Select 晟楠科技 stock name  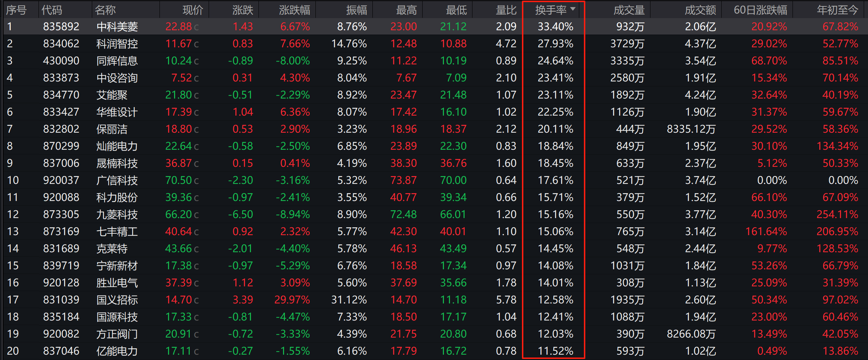(117, 163)
